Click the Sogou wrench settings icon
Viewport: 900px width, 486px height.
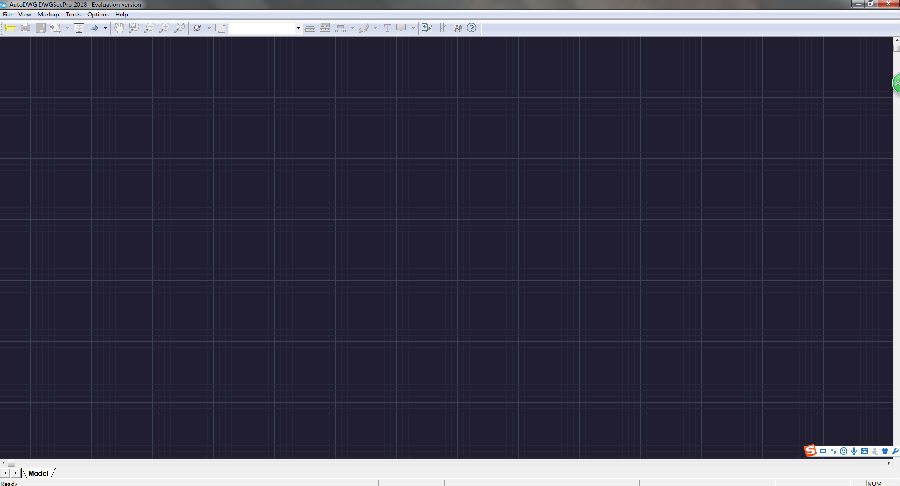coord(895,451)
